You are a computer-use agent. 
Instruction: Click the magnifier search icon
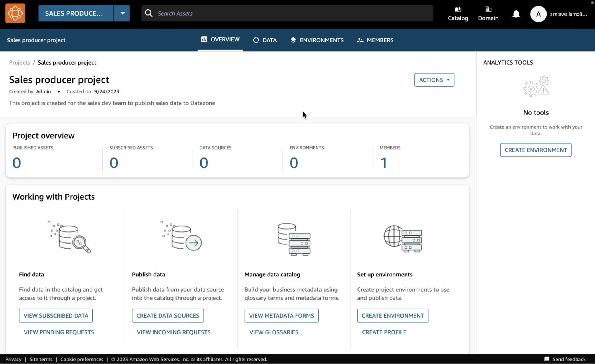click(149, 13)
